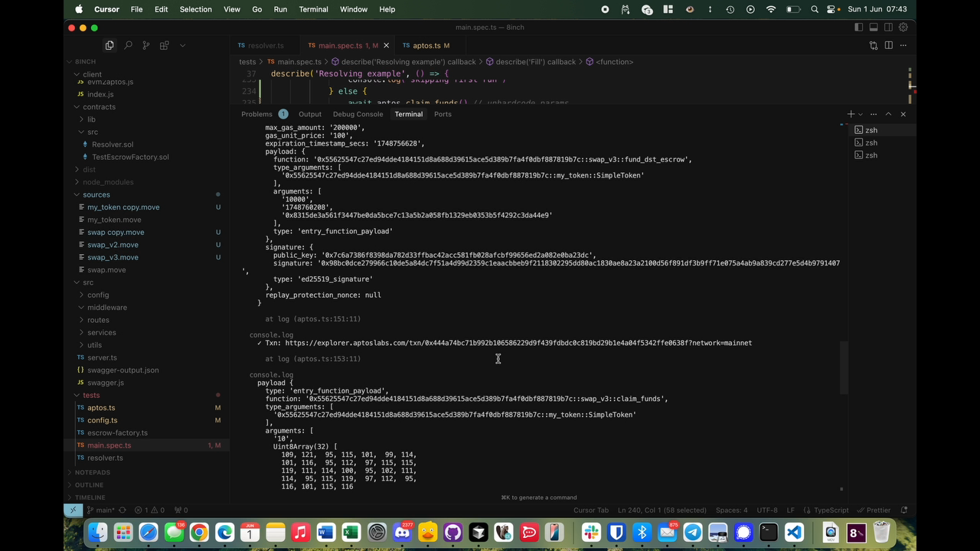Create a new terminal with plus icon
980x551 pixels.
[x=851, y=114]
